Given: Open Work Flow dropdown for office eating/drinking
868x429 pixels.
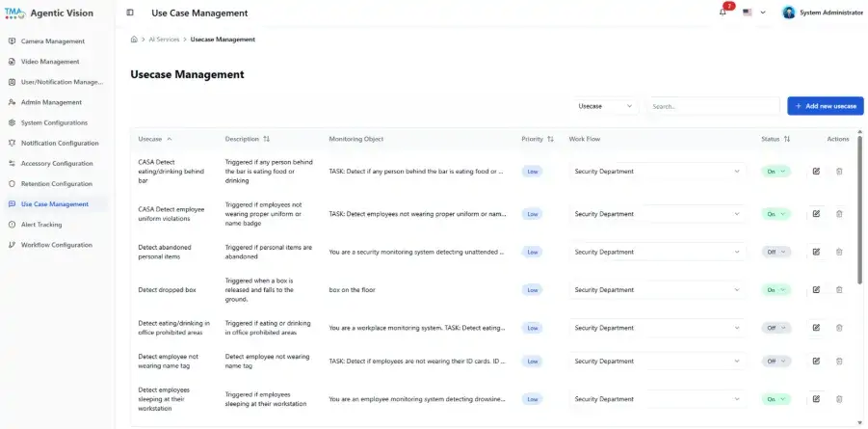Looking at the screenshot, I should click(657, 328).
